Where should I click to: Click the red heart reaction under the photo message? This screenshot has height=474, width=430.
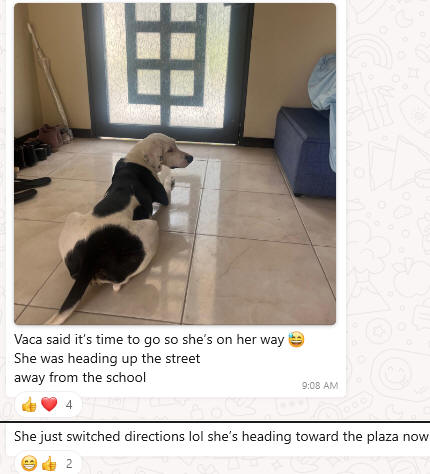(49, 404)
